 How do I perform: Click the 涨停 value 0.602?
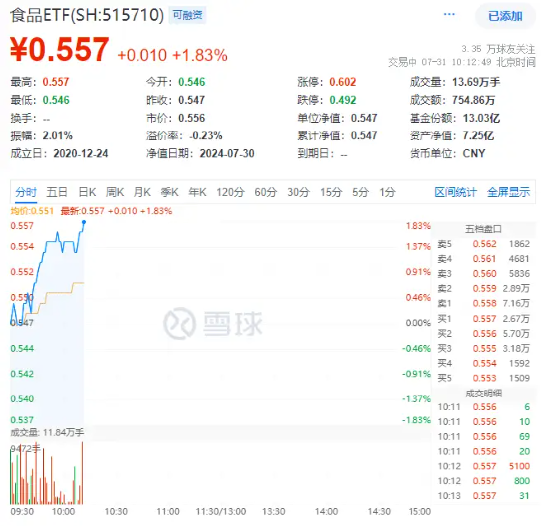[342, 82]
